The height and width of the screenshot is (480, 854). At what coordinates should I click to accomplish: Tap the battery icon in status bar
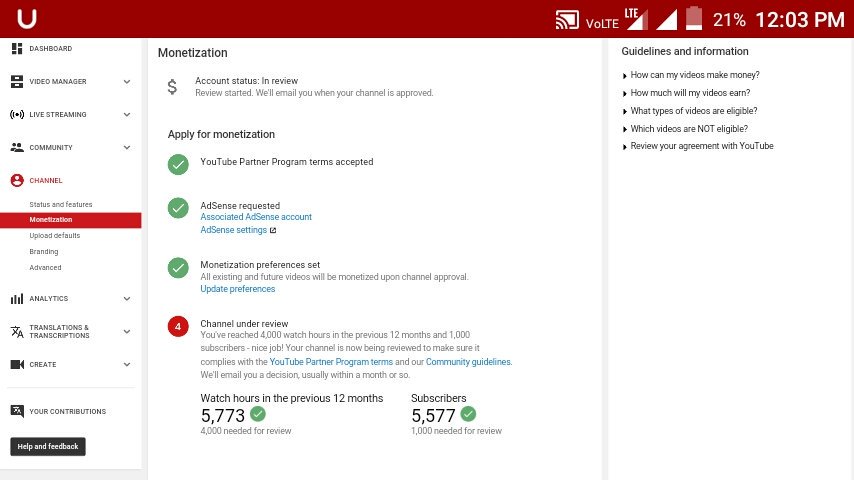[x=693, y=18]
